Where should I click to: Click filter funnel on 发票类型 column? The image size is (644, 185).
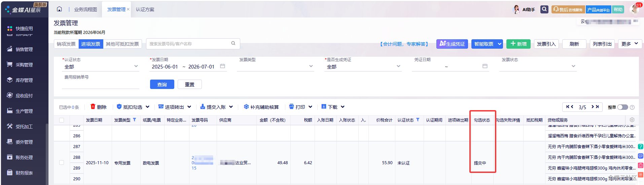pos(135,120)
